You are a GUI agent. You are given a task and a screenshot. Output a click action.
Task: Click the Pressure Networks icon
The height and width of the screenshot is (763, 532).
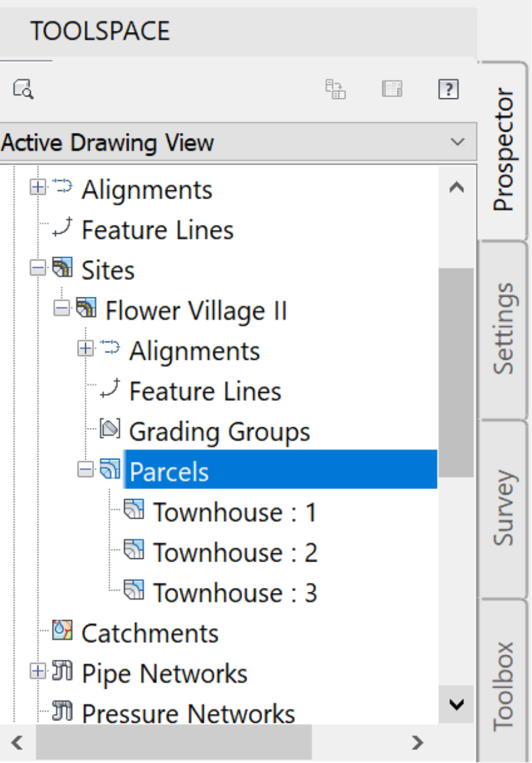(63, 712)
